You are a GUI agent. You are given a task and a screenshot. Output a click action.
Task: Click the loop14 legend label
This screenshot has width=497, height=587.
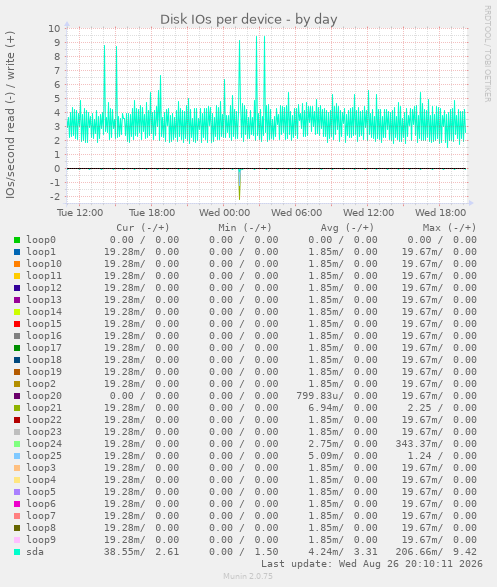(x=44, y=312)
